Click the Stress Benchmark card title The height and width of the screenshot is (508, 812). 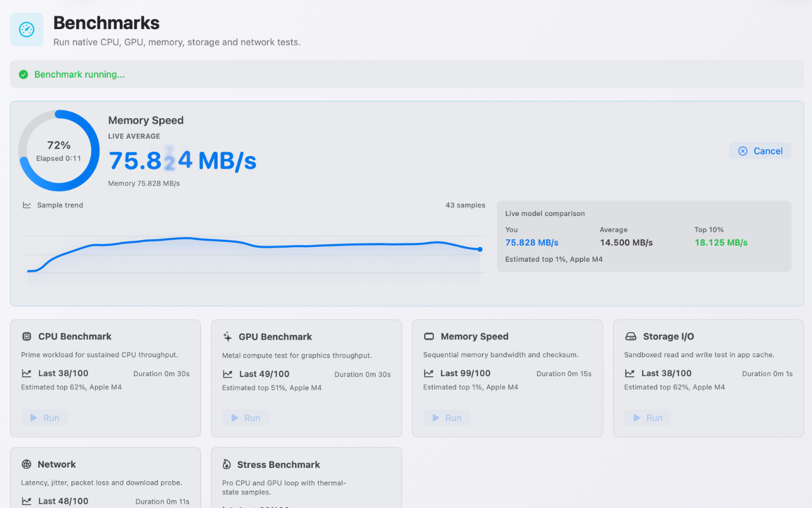pos(278,464)
